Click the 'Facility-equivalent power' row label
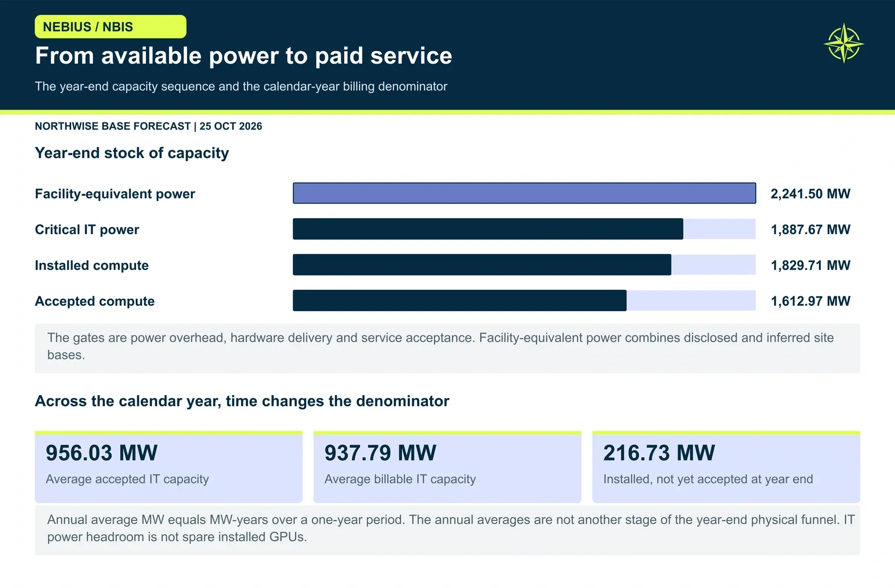The width and height of the screenshot is (895, 588). click(115, 194)
